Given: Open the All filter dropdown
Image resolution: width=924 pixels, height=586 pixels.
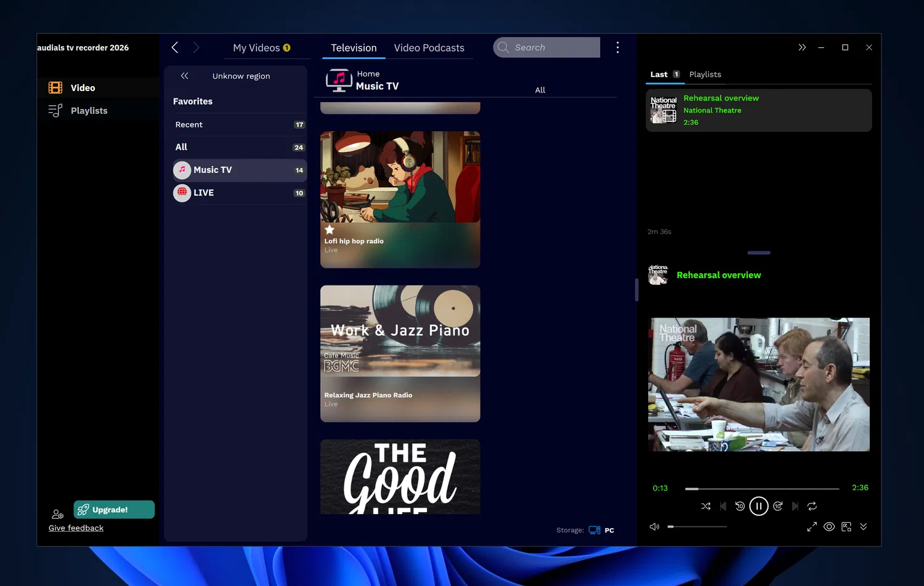Looking at the screenshot, I should (x=540, y=90).
